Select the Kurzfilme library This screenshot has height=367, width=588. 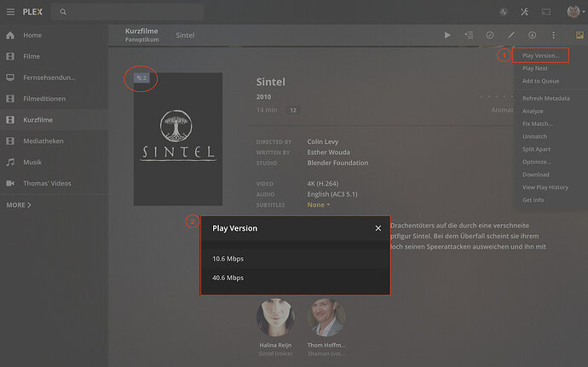point(54,120)
